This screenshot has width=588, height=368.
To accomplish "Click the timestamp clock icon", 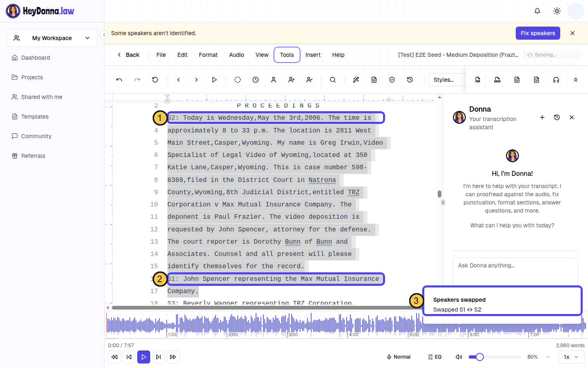I will pyautogui.click(x=256, y=80).
